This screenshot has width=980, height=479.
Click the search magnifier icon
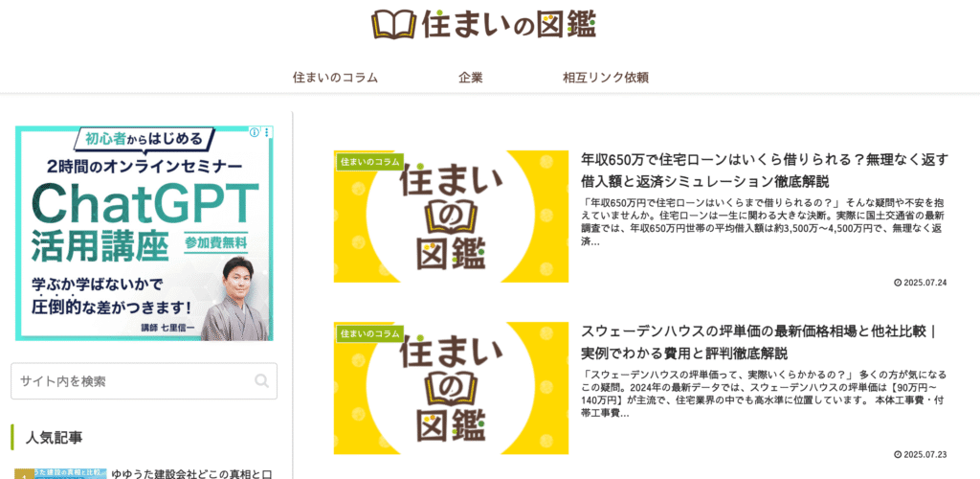pyautogui.click(x=262, y=381)
